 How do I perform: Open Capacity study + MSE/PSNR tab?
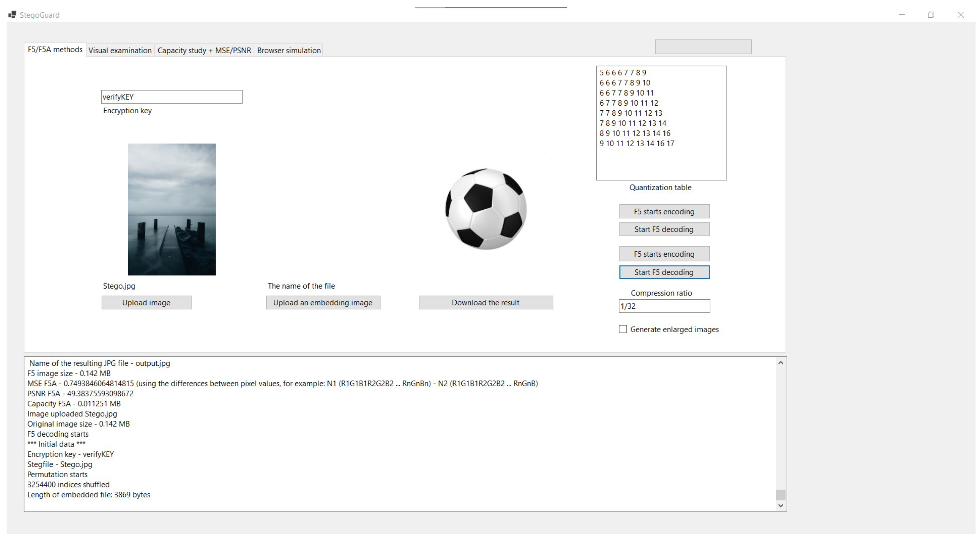204,50
